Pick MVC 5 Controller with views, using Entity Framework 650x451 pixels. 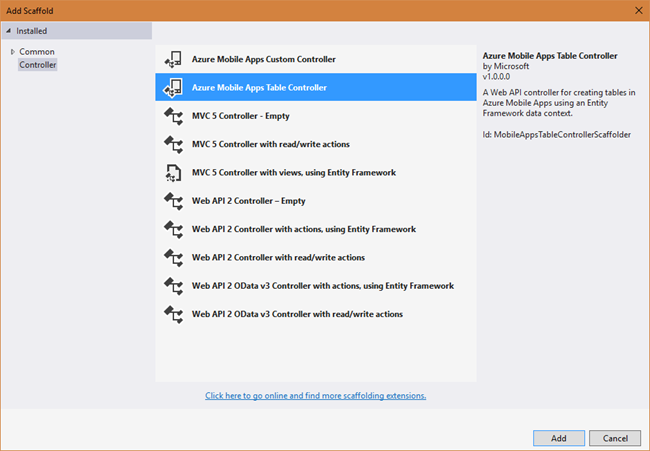(294, 172)
